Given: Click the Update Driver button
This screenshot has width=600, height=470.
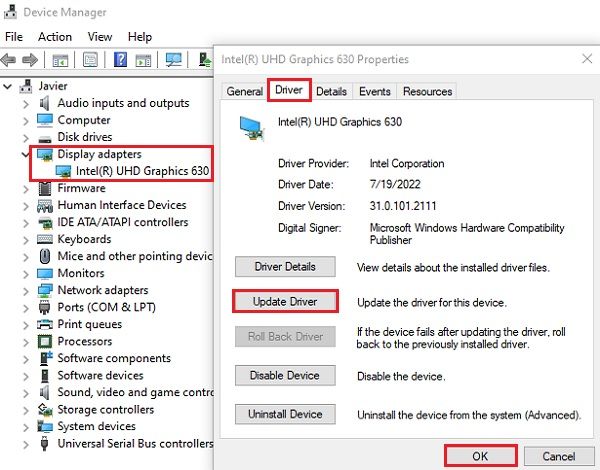Looking at the screenshot, I should pyautogui.click(x=285, y=302).
